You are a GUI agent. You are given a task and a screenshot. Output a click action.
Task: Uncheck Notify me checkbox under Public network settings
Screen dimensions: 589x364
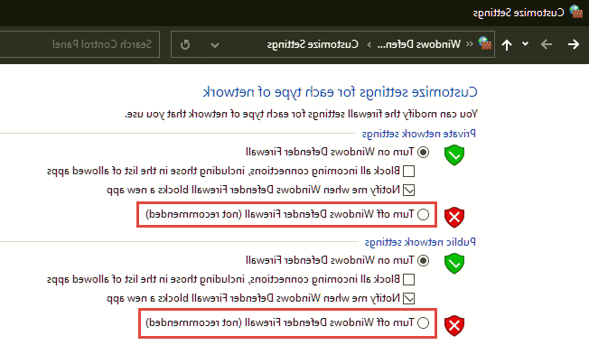[x=408, y=298]
